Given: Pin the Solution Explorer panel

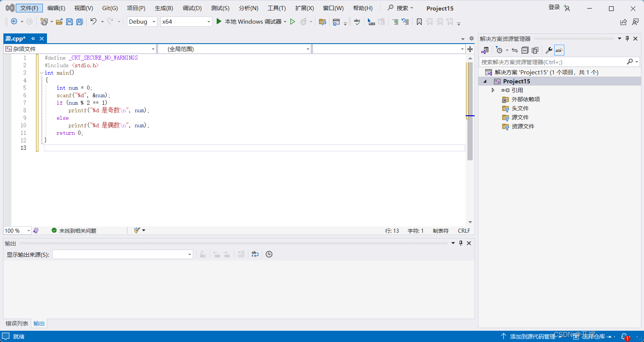Looking at the screenshot, I should [627, 38].
